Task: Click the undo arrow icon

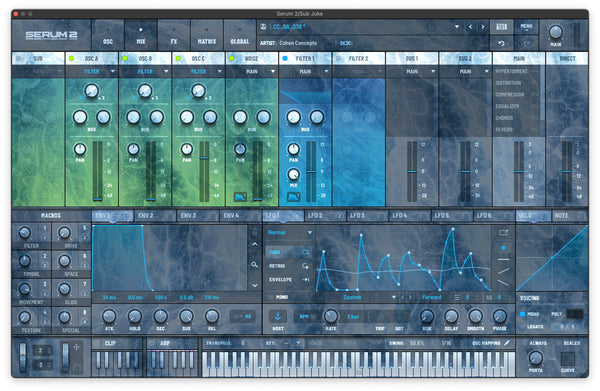Action: coord(501,43)
